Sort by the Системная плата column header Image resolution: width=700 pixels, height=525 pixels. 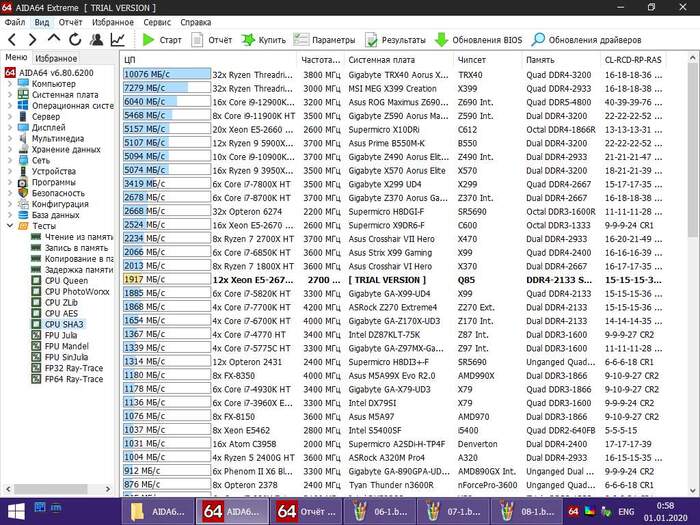coord(397,60)
